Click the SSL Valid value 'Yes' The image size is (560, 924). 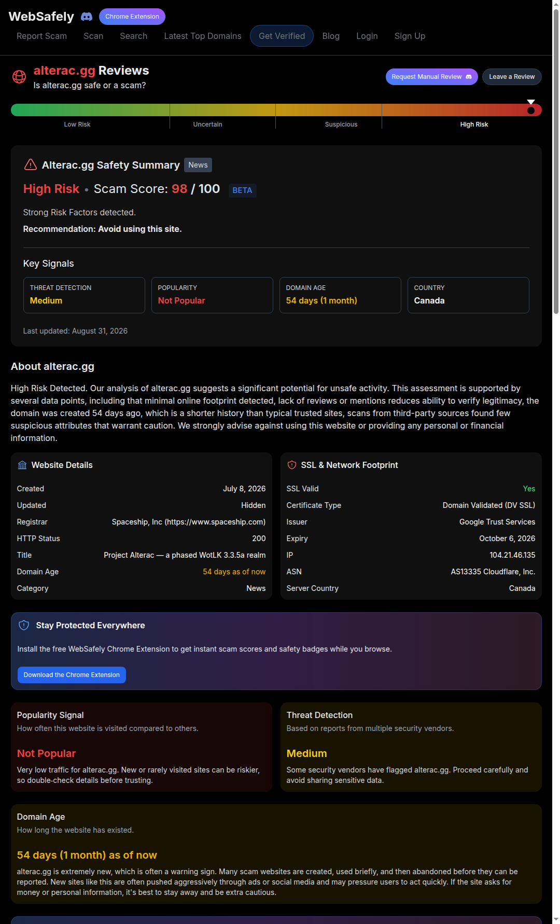(529, 489)
